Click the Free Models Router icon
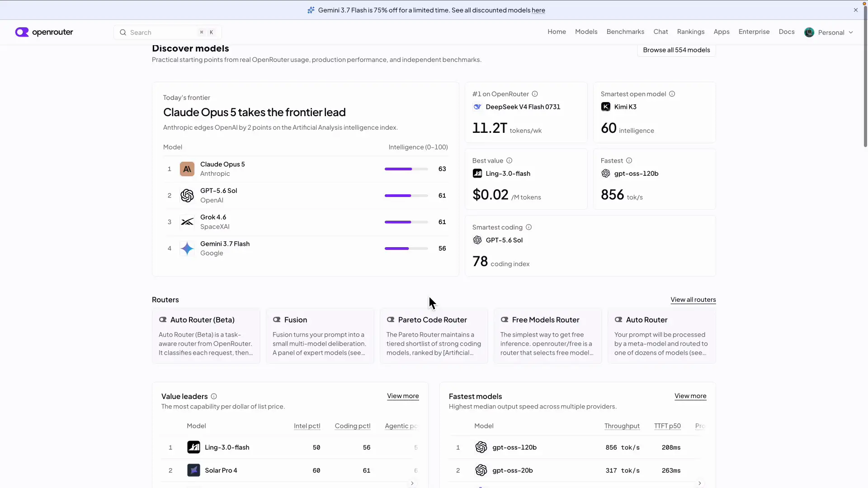 tap(505, 320)
